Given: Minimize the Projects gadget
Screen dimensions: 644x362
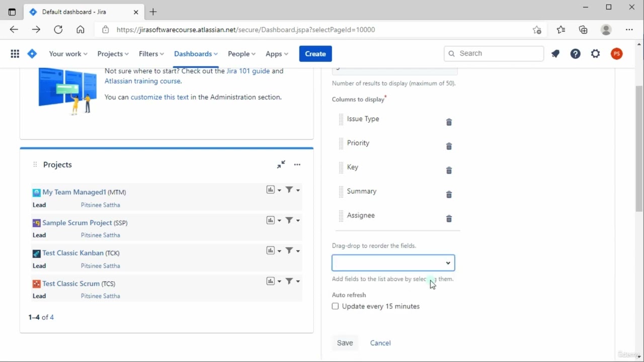Looking at the screenshot, I should pos(281,164).
